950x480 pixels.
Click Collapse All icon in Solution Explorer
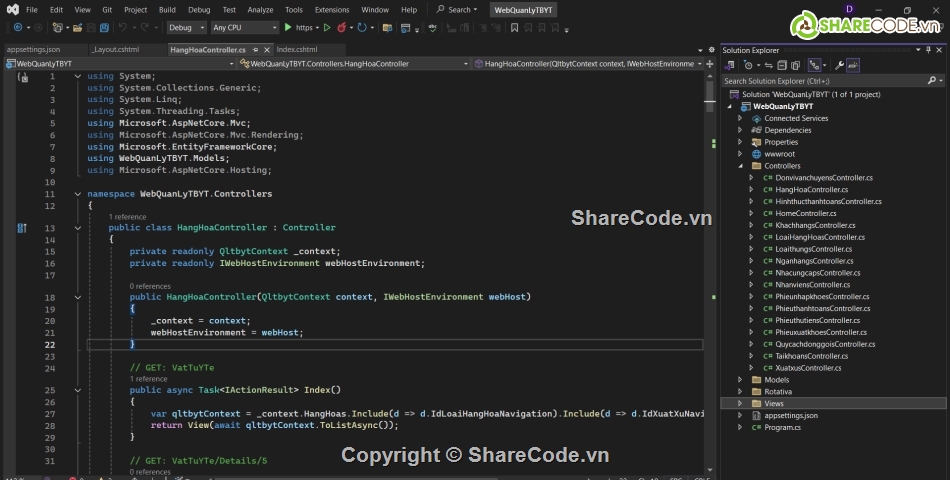782,65
